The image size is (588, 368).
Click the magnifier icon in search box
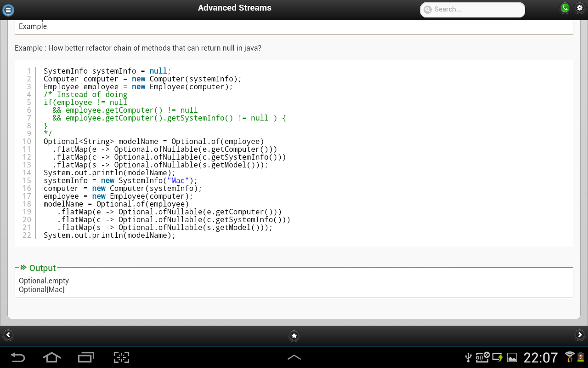tap(428, 10)
